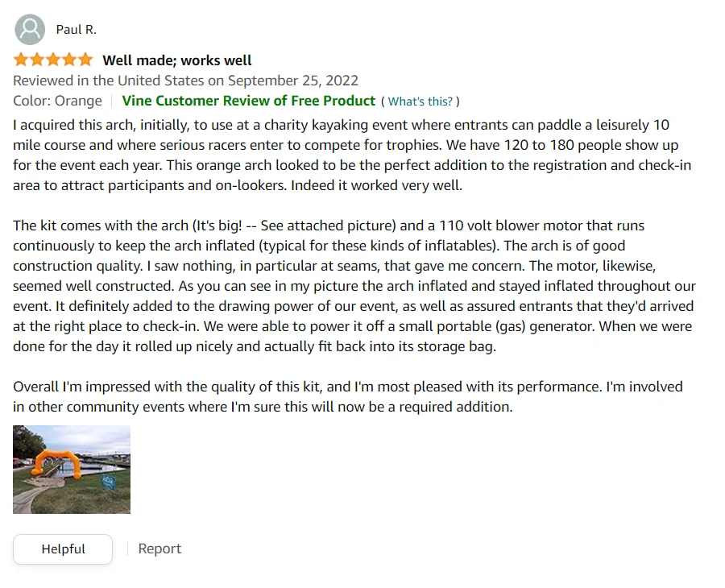725x588 pixels.
Task: Click the Report link
Action: (159, 549)
